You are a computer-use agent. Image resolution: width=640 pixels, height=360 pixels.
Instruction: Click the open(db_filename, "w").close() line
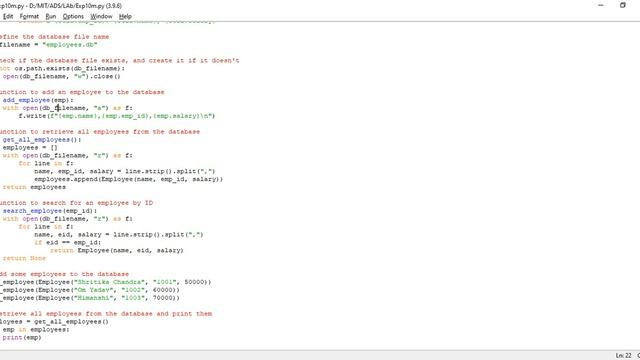tap(61, 76)
